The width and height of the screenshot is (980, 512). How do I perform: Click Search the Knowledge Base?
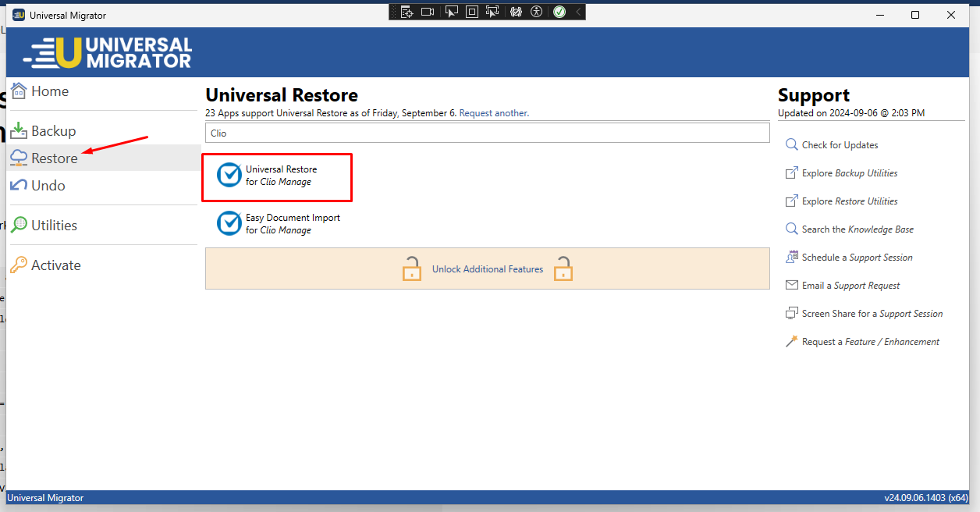click(x=857, y=229)
